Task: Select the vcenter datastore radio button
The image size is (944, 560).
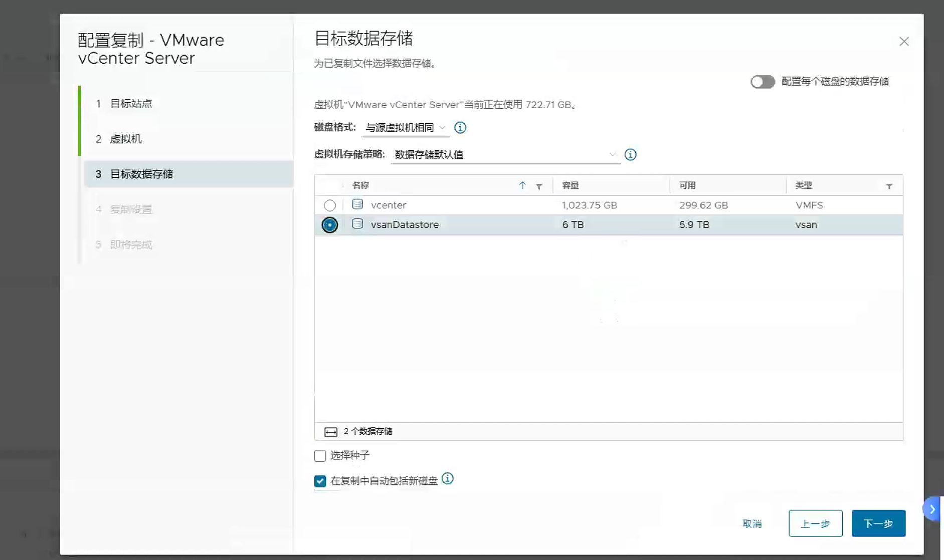Action: (x=329, y=205)
